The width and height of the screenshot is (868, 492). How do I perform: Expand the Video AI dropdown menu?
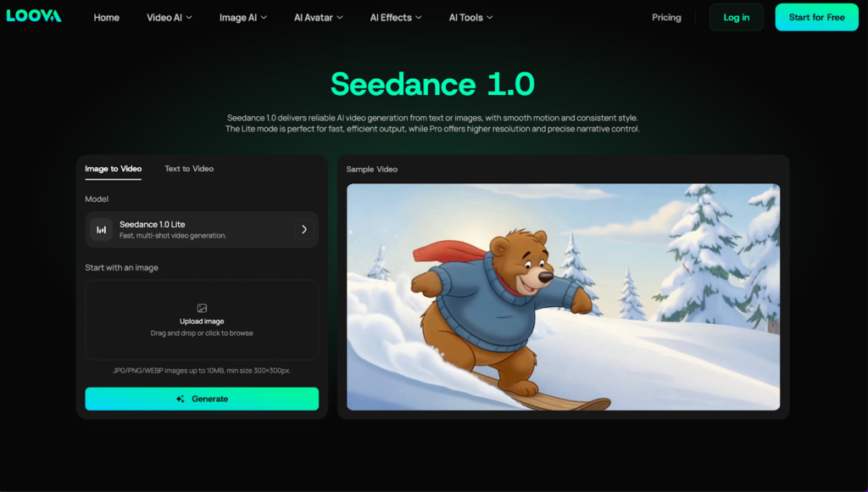pos(169,18)
